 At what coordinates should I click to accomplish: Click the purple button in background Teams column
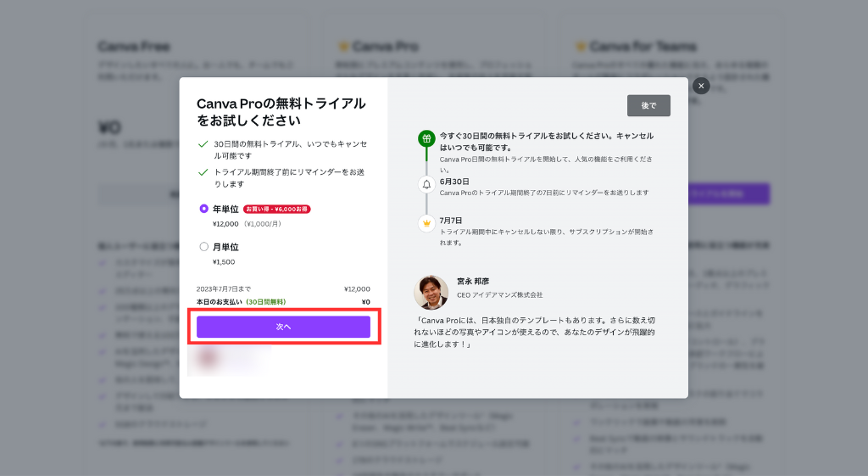pos(728,194)
